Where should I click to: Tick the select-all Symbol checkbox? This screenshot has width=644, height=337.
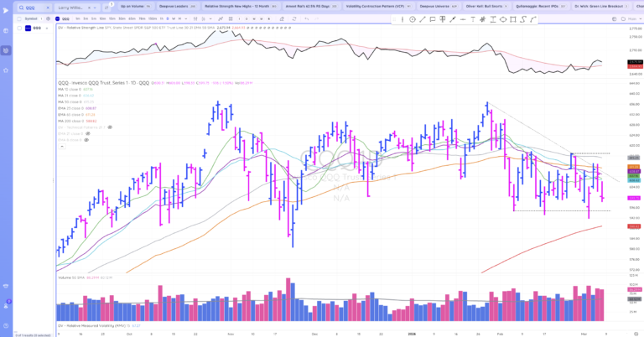(19, 19)
